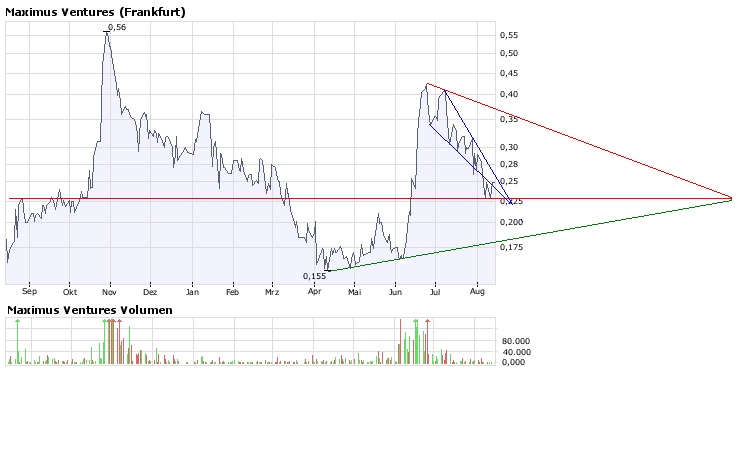Click the Maximus Ventures (Frankfurt) chart title
This screenshot has width=738, height=475.
point(96,12)
